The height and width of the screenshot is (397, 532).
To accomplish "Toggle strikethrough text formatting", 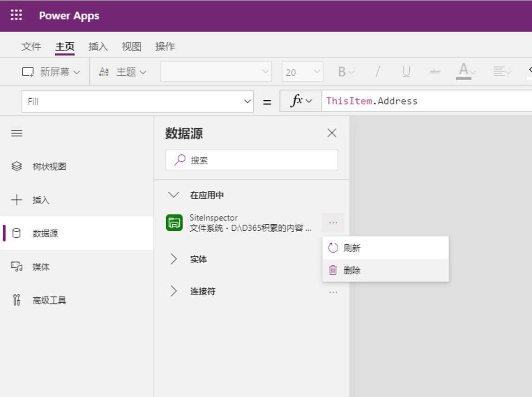I will pos(434,72).
